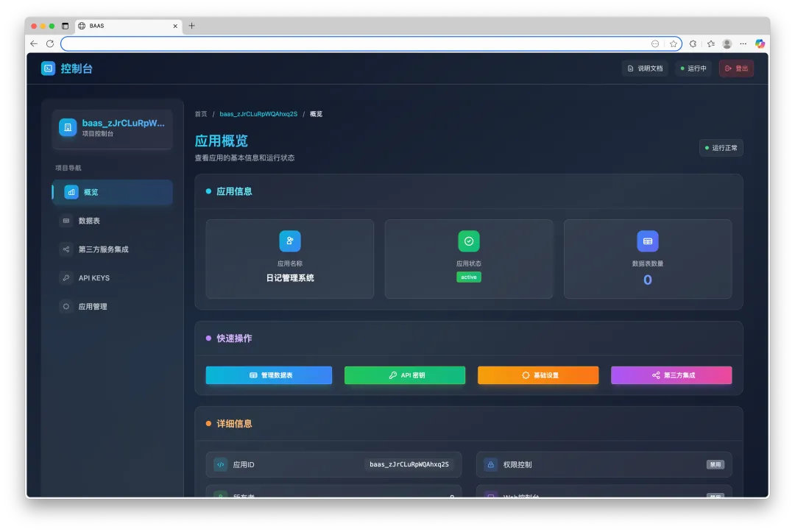Open 应用管理 sidebar item
This screenshot has height=532, width=795.
(113, 307)
